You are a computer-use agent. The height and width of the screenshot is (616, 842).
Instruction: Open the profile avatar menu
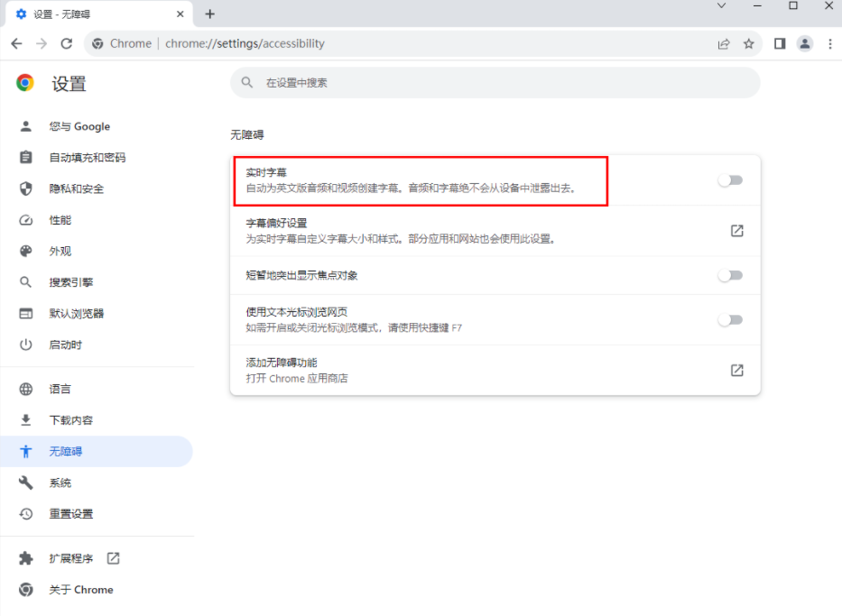point(804,44)
